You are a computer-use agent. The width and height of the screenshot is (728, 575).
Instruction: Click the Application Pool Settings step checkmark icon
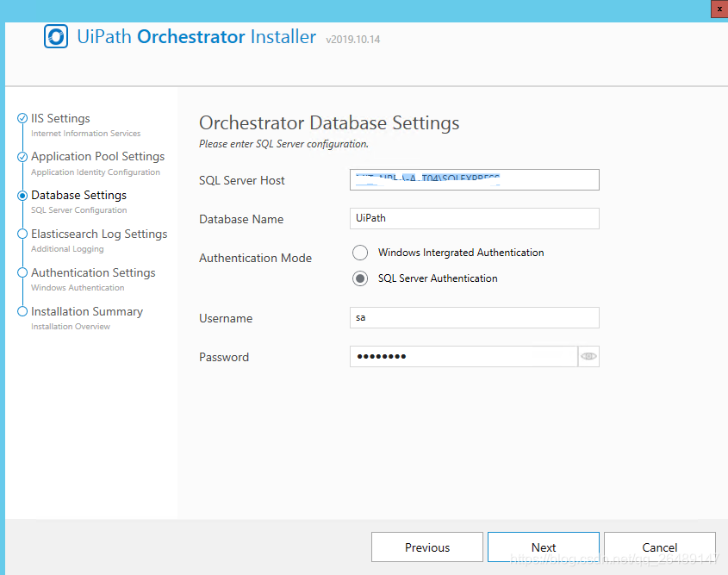(x=22, y=157)
